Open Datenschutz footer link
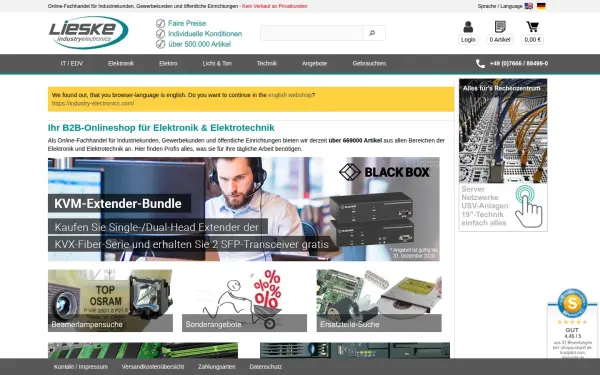 click(266, 367)
